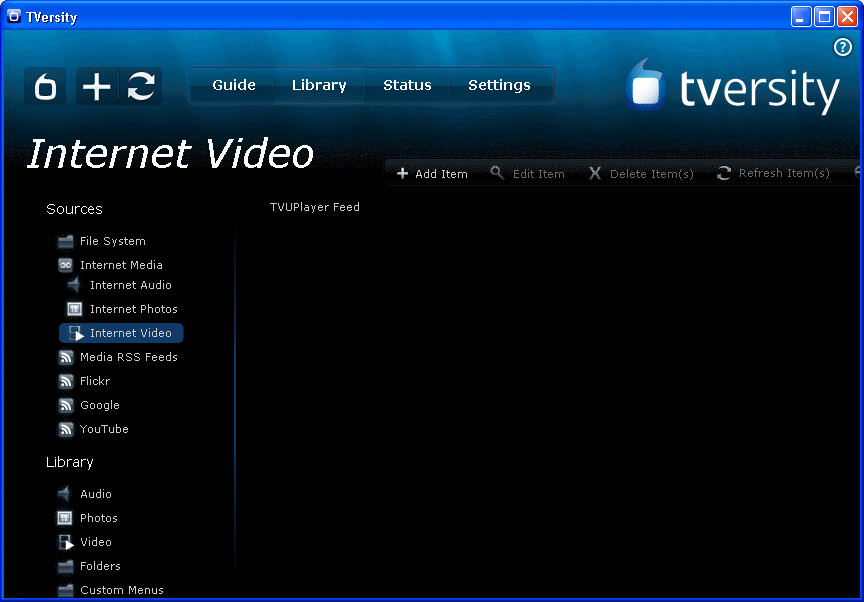The image size is (864, 602).
Task: Click Refresh Item(s) button
Action: (x=773, y=173)
